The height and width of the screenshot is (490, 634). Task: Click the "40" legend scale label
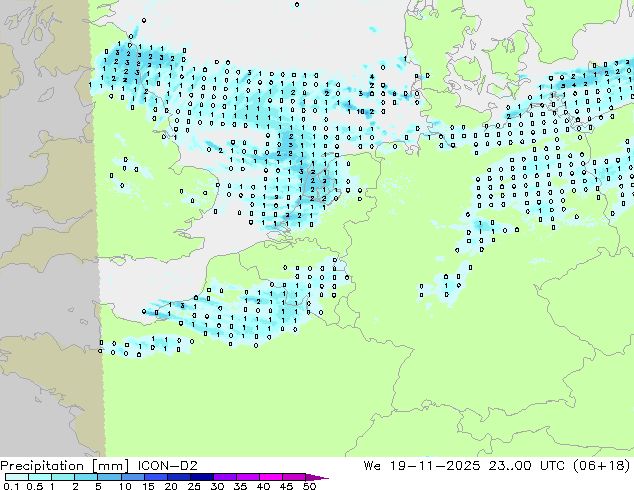click(263, 486)
